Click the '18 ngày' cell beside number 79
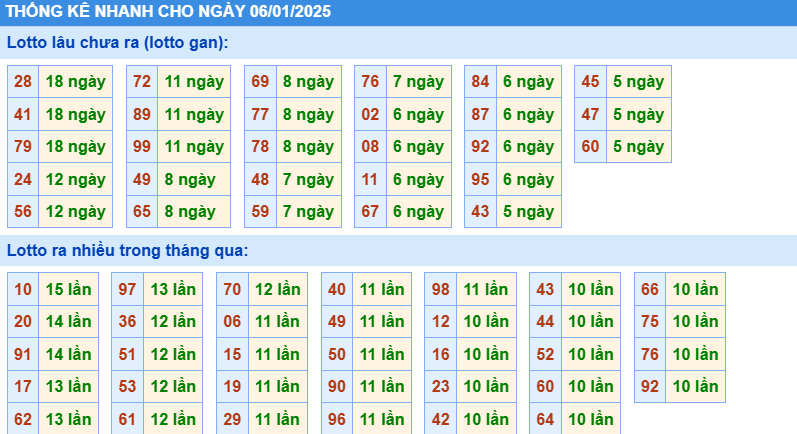The height and width of the screenshot is (434, 797). tap(75, 147)
